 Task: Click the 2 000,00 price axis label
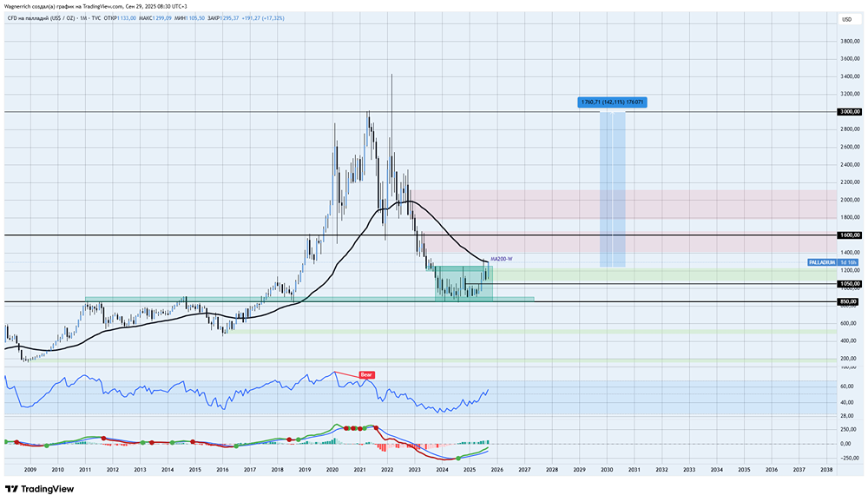click(850, 200)
